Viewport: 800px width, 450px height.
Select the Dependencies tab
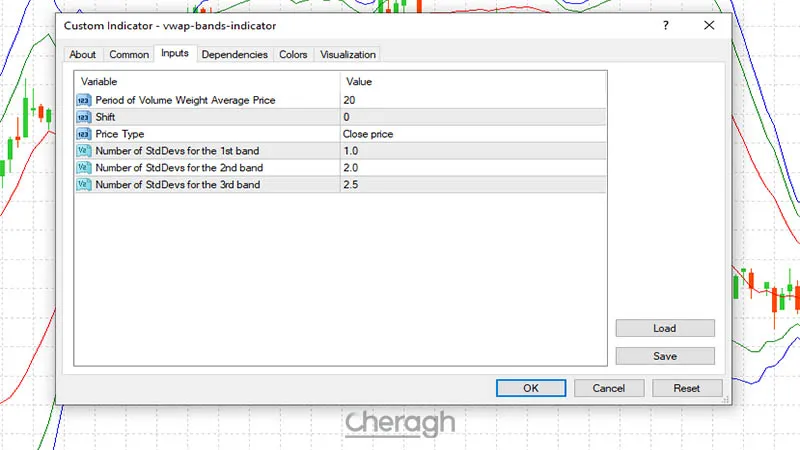pos(234,55)
